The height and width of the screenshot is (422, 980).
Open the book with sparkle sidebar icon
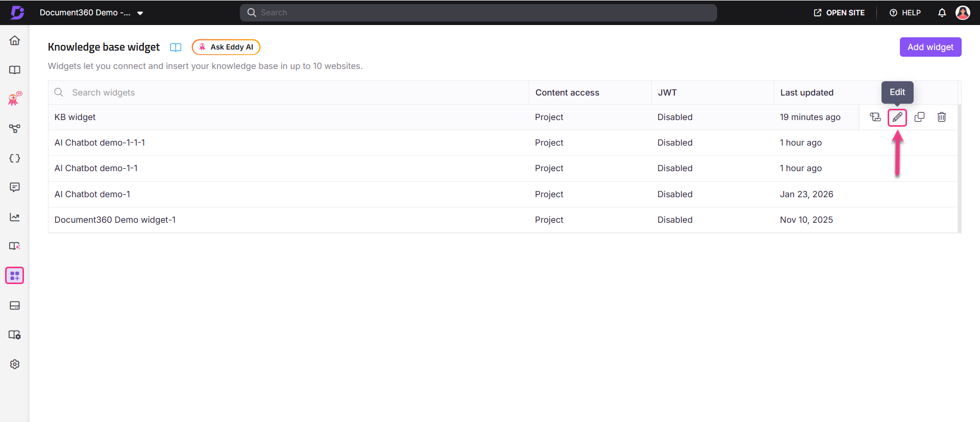[15, 246]
